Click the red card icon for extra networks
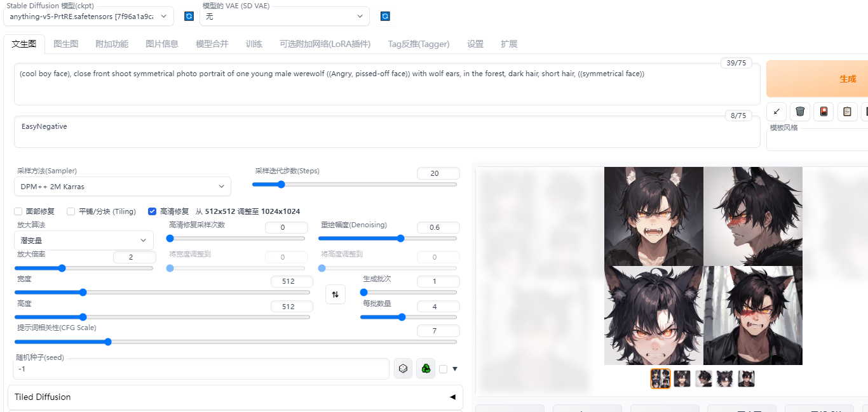Viewport: 868px width, 412px height. 824,112
